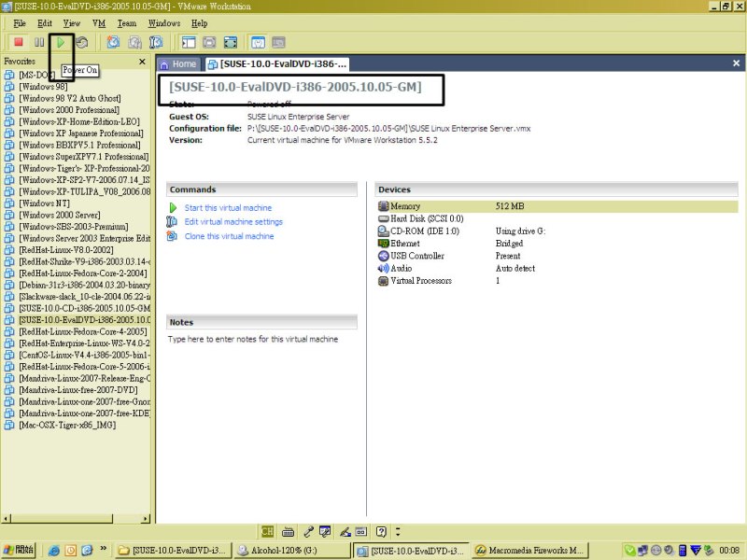This screenshot has height=560, width=747.
Task: Open the SUSE-10.0-EvalDVD folder taskbar button
Action: coord(174,550)
